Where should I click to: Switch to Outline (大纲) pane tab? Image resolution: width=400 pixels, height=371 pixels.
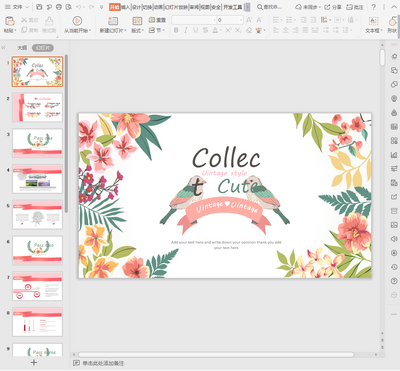coord(22,48)
